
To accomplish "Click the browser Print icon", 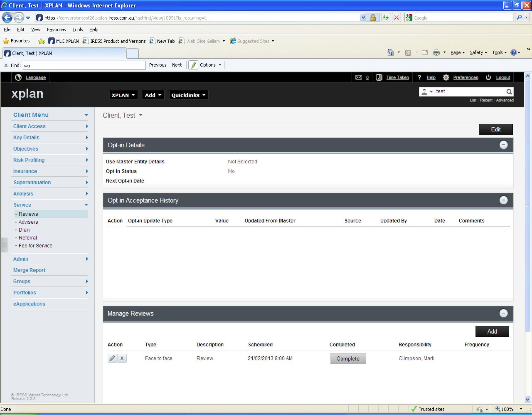I will pyautogui.click(x=436, y=53).
